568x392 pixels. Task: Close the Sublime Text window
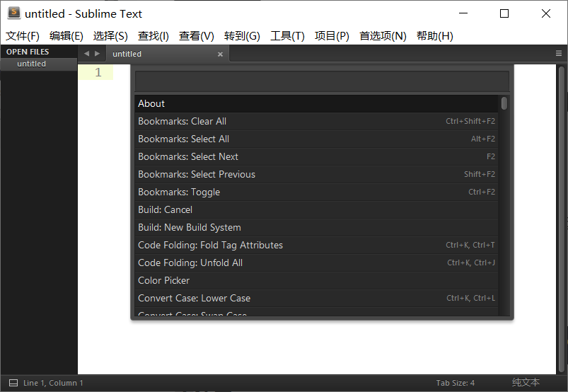tap(545, 13)
